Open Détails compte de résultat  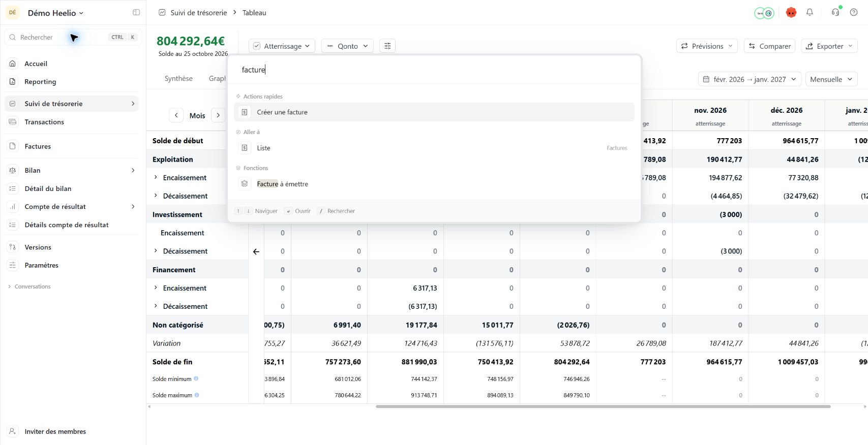[x=71, y=225]
